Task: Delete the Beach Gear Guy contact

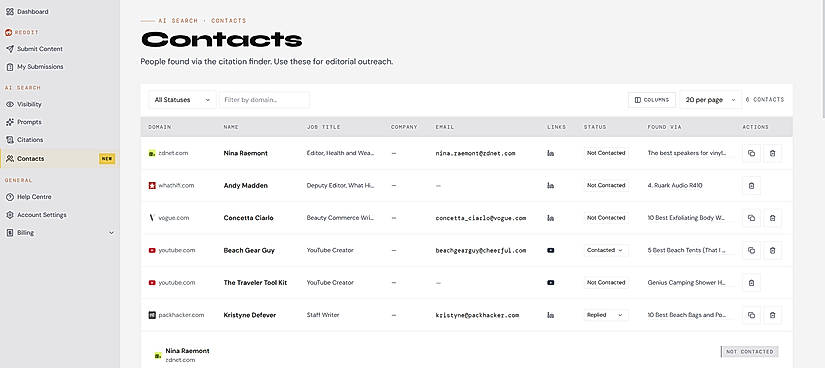Action: click(x=772, y=251)
